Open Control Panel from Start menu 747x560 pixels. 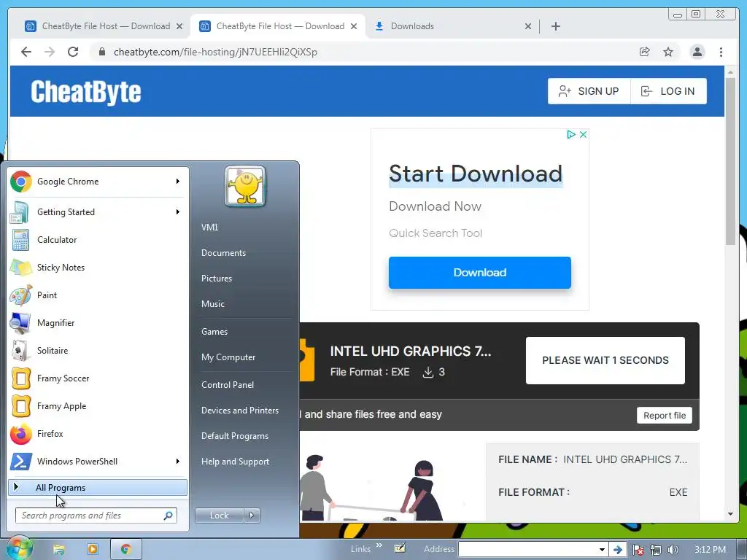point(228,385)
